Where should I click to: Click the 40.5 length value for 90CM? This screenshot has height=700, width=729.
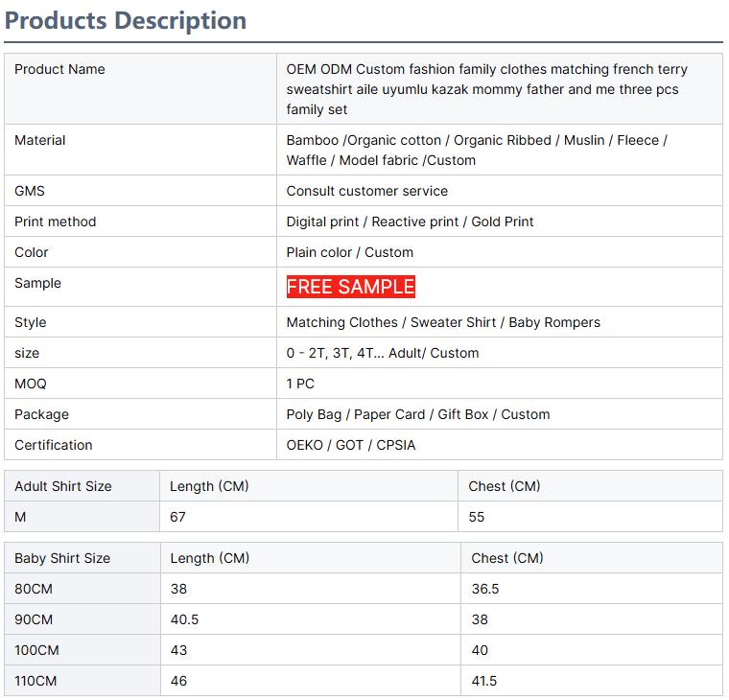coord(184,619)
